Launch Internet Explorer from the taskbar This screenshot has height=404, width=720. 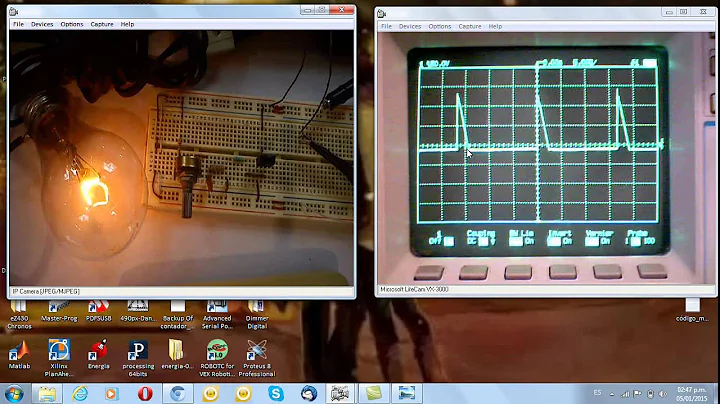(x=80, y=394)
